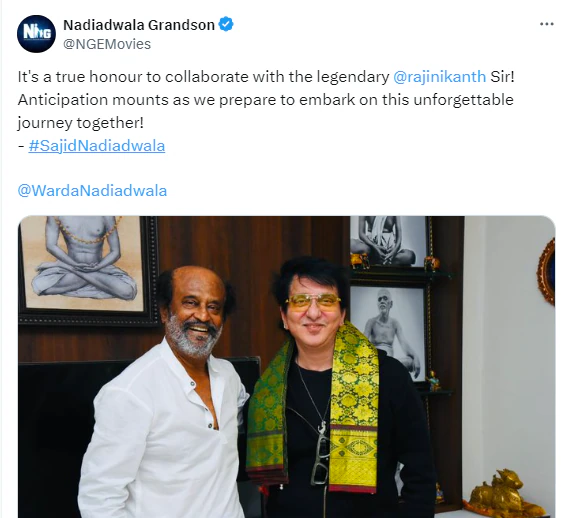Click the framed meditation sketch in photo
The width and height of the screenshot is (563, 518).
88,269
